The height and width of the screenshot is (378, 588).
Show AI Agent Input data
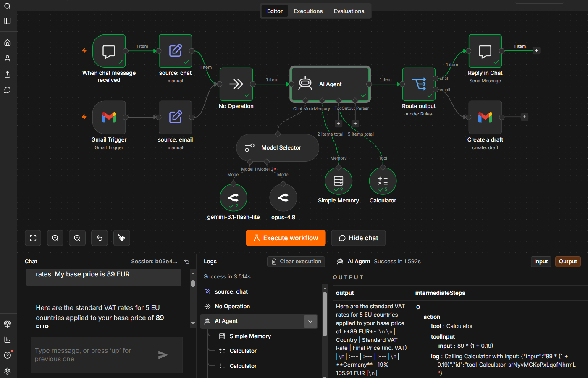541,261
